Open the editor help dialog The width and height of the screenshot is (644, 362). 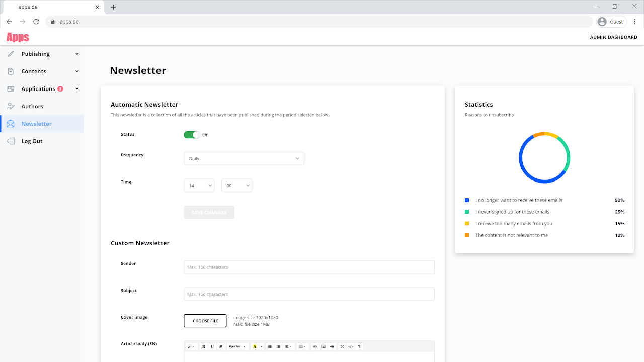(359, 346)
